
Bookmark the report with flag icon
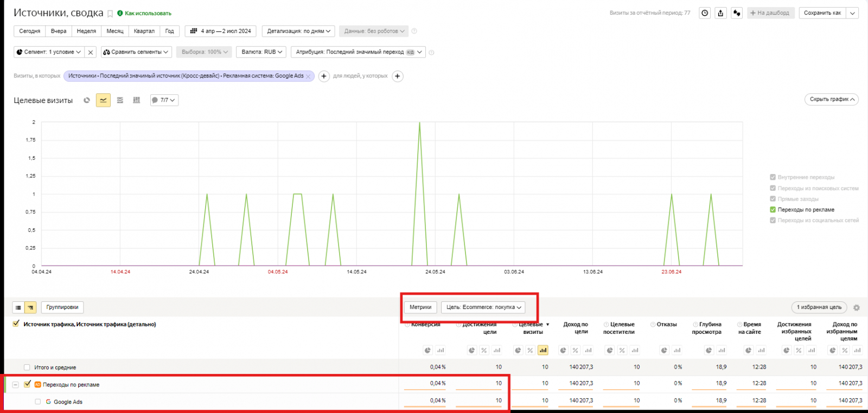pos(110,14)
